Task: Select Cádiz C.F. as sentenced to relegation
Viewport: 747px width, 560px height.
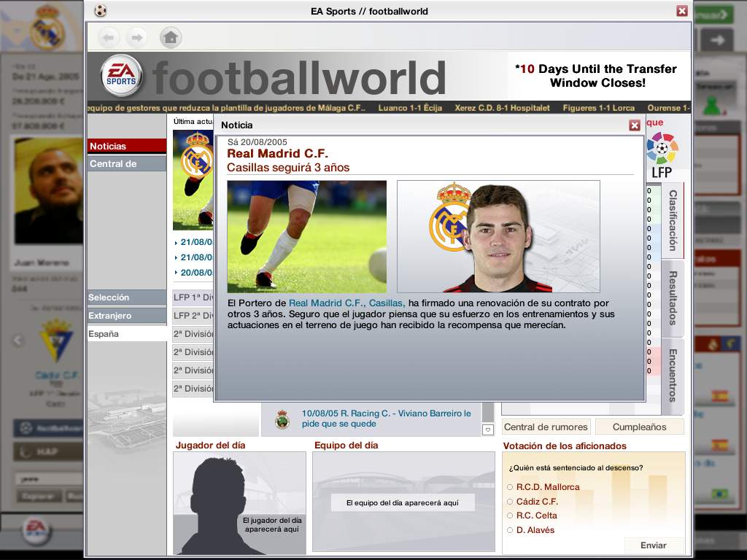Action: point(510,501)
